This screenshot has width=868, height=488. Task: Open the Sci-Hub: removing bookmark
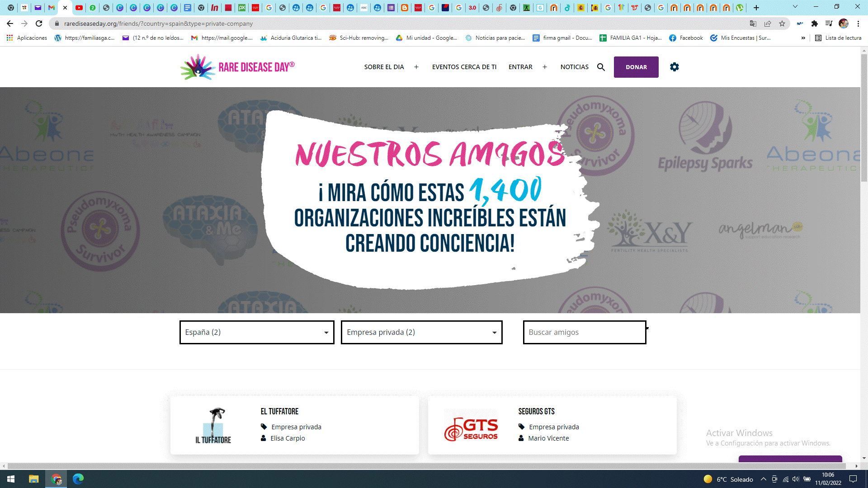pos(359,38)
